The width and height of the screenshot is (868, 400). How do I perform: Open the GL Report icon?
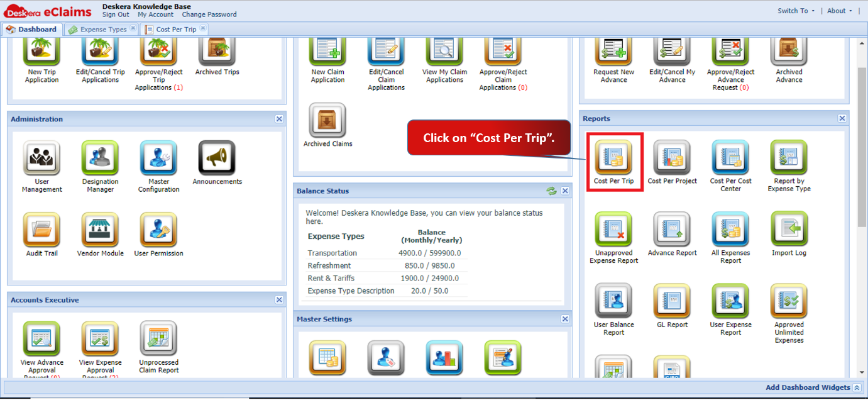click(x=672, y=301)
